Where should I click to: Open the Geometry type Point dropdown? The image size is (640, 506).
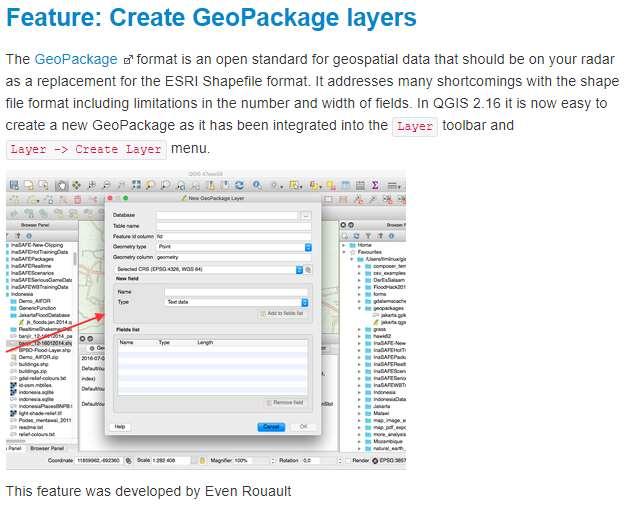pyautogui.click(x=234, y=247)
